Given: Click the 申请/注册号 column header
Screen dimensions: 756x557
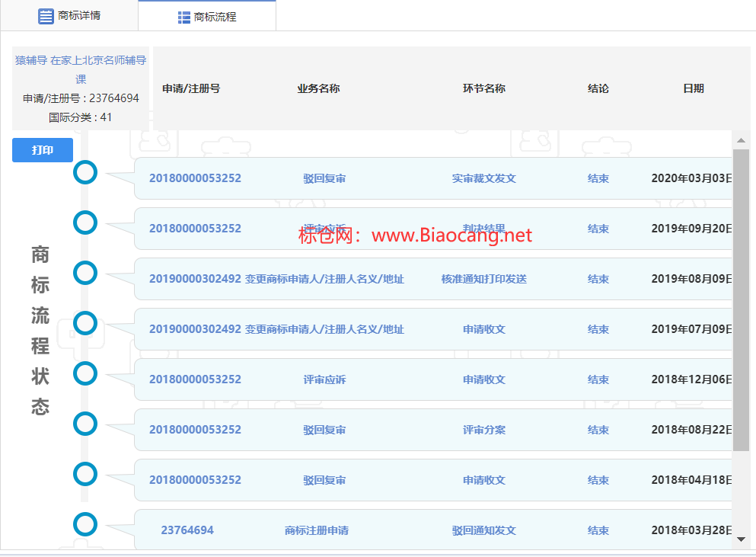Looking at the screenshot, I should coord(191,88).
